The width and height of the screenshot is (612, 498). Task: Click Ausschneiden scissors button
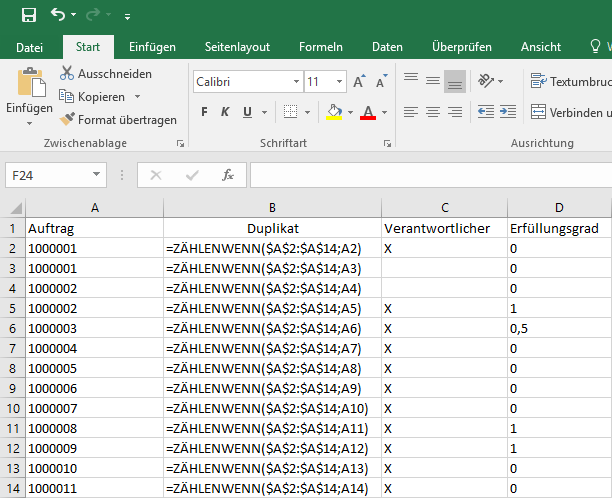(106, 73)
